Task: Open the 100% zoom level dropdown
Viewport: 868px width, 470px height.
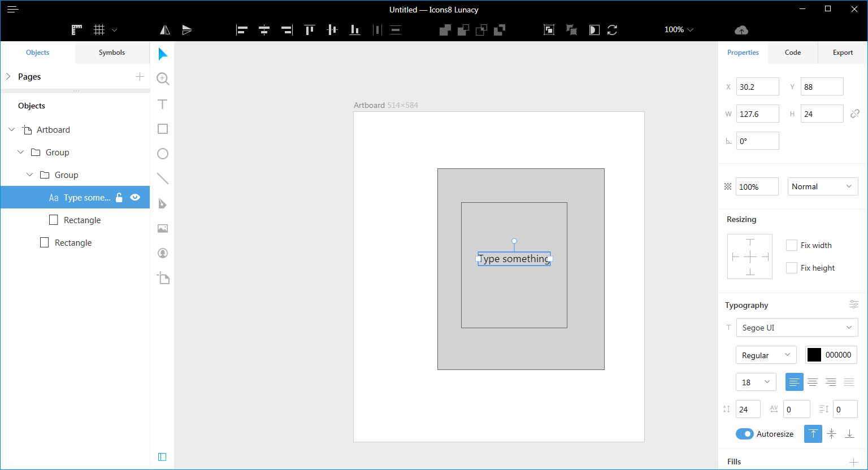Action: (x=679, y=29)
